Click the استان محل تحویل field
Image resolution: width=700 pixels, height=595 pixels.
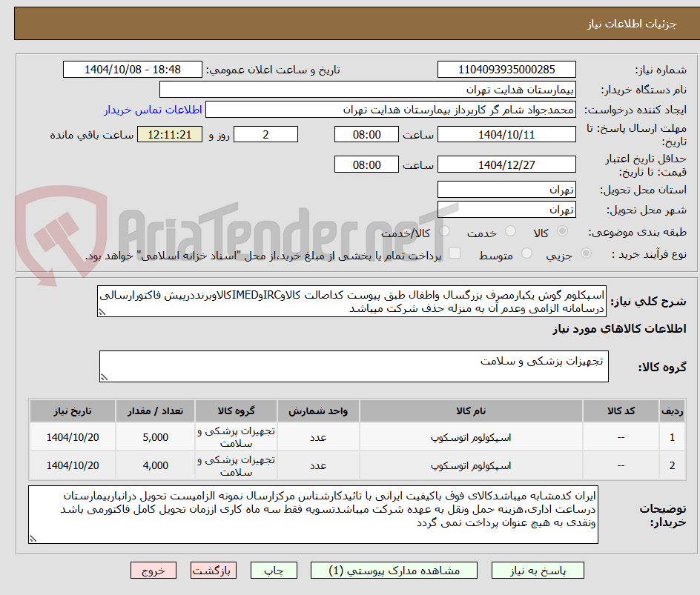click(506, 190)
